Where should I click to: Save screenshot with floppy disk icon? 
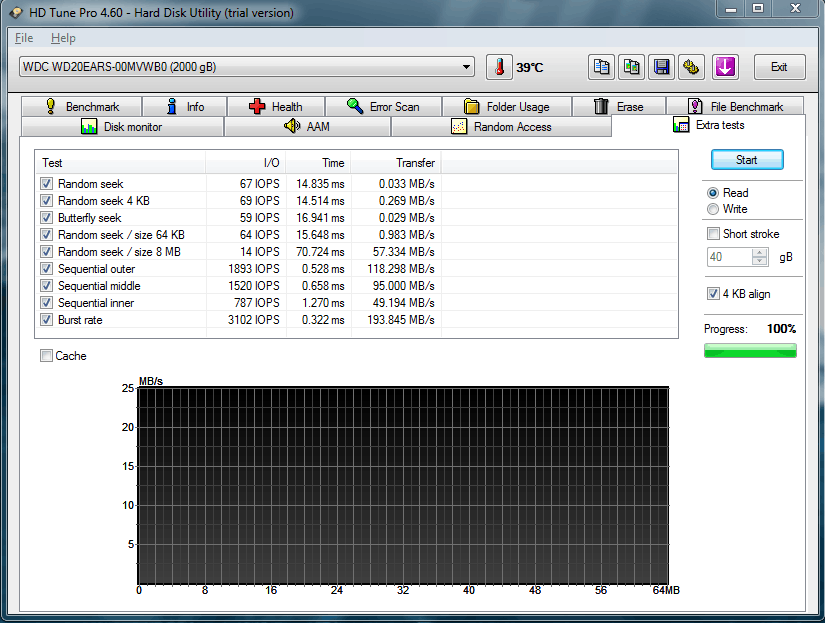coord(661,67)
